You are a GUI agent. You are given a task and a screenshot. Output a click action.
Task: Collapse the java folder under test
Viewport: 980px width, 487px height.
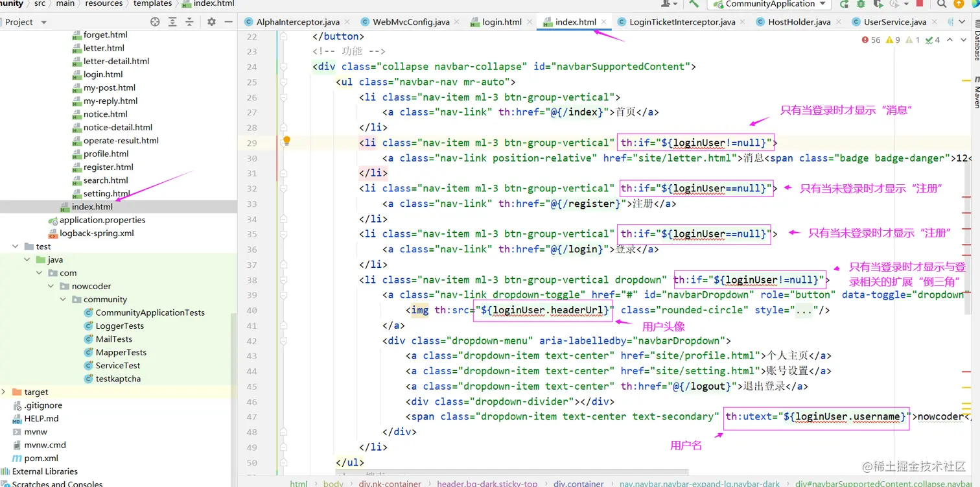pyautogui.click(x=27, y=259)
